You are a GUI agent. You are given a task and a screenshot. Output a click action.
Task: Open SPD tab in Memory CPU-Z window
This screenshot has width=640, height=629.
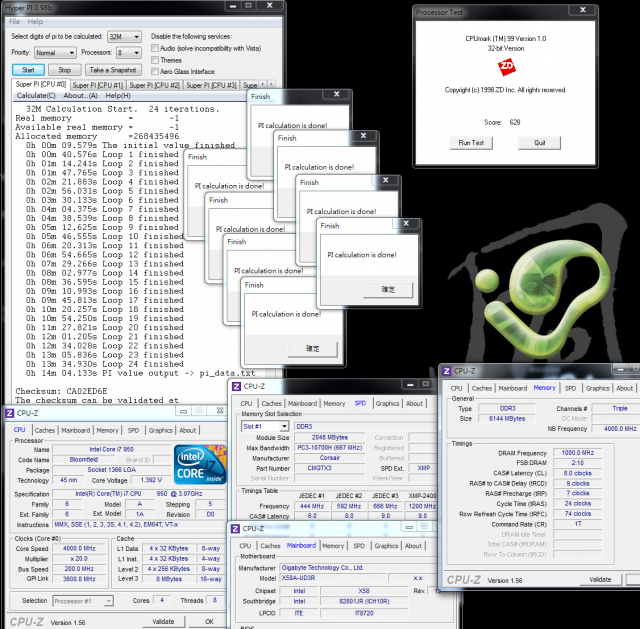pos(570,388)
